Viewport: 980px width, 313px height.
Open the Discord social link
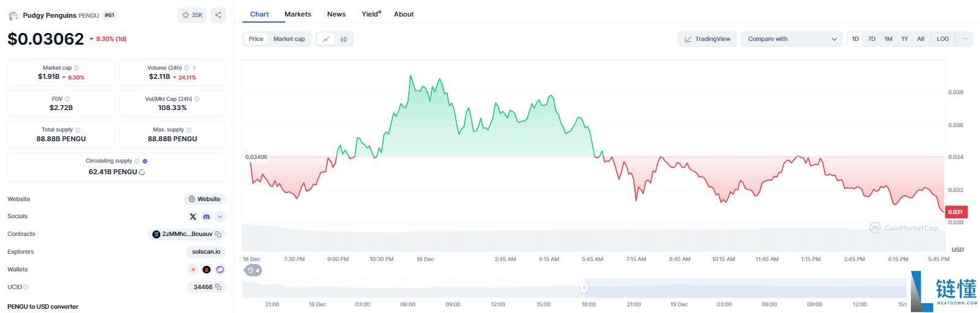point(206,216)
